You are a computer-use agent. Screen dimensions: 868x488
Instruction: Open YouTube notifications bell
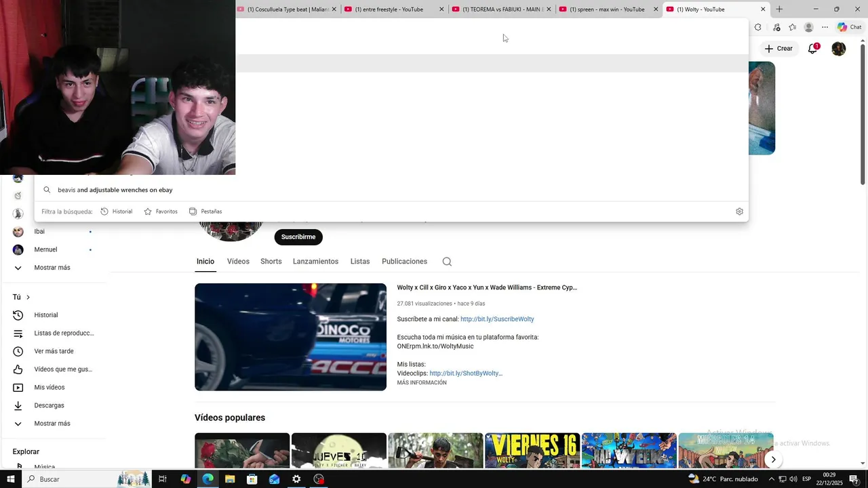[812, 49]
